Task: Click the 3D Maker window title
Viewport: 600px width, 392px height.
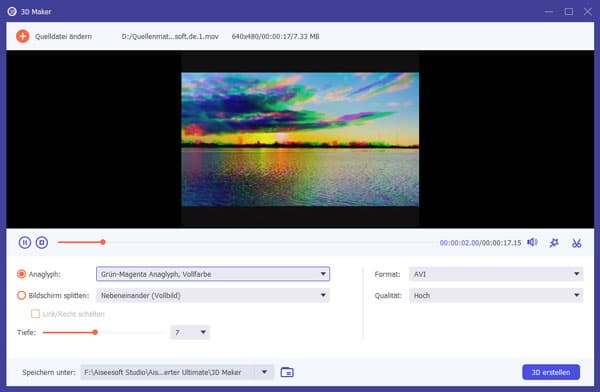Action: [x=36, y=11]
